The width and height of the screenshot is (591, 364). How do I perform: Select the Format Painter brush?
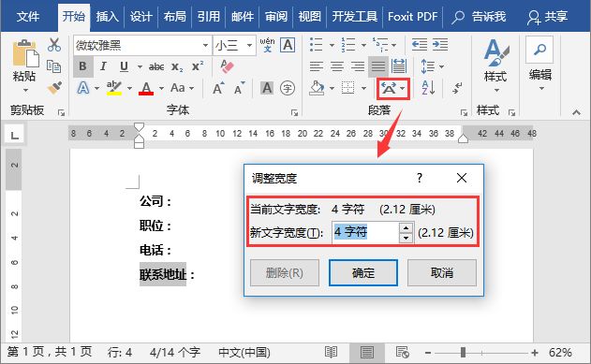(x=54, y=88)
